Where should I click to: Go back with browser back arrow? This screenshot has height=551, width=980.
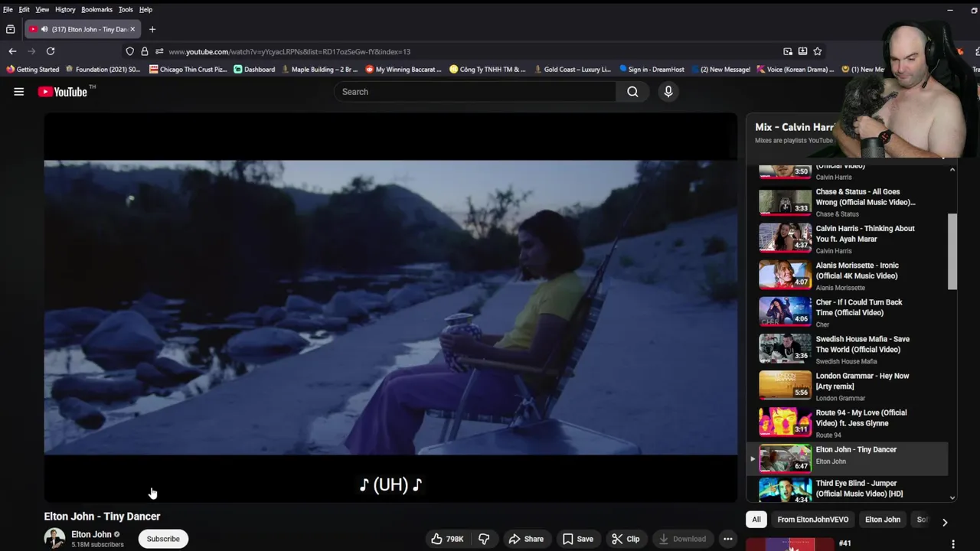(12, 51)
